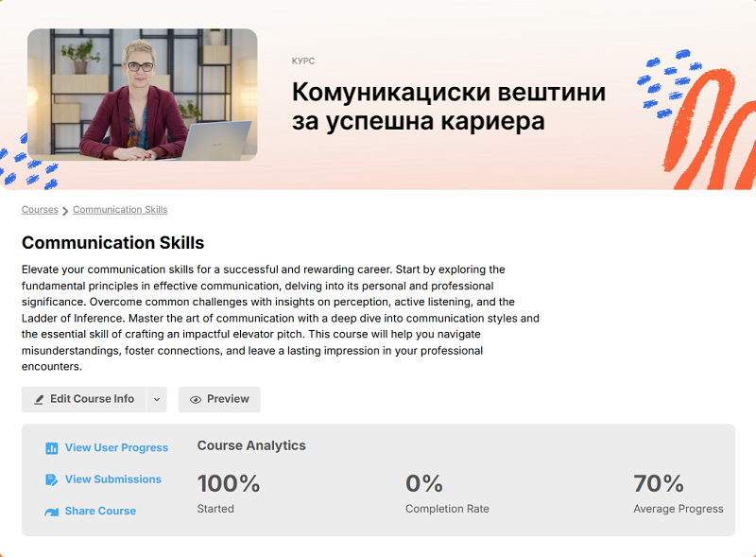Screen dimensions: 756x557
Task: Click the document icon beside View Submissions
Action: pyautogui.click(x=52, y=480)
